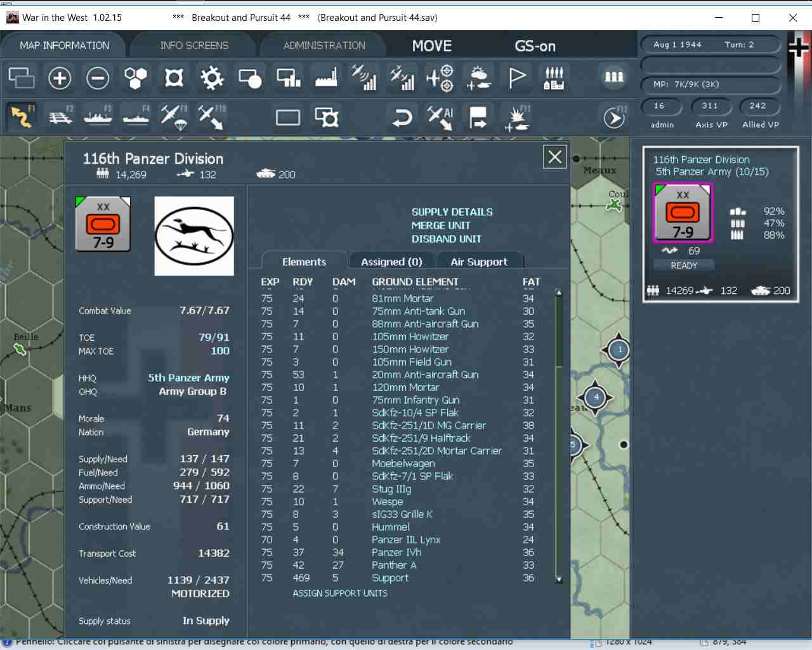Image resolution: width=812 pixels, height=650 pixels.
Task: Select F3 ship transport mode icon
Action: coord(98,117)
